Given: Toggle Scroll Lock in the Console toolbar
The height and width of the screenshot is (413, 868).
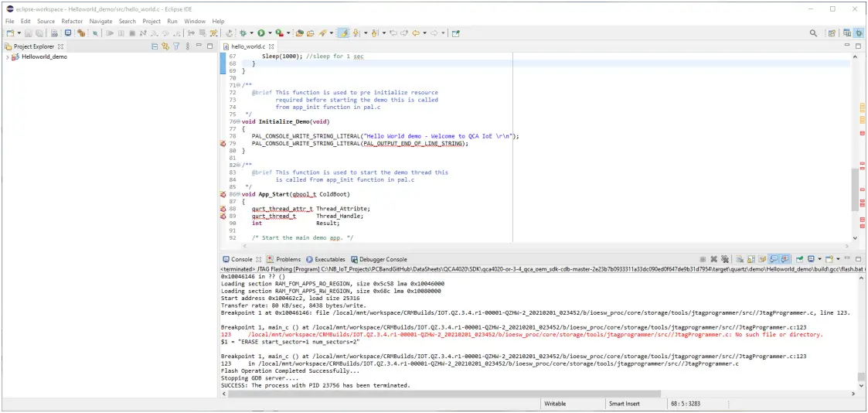Looking at the screenshot, I should (x=750, y=259).
